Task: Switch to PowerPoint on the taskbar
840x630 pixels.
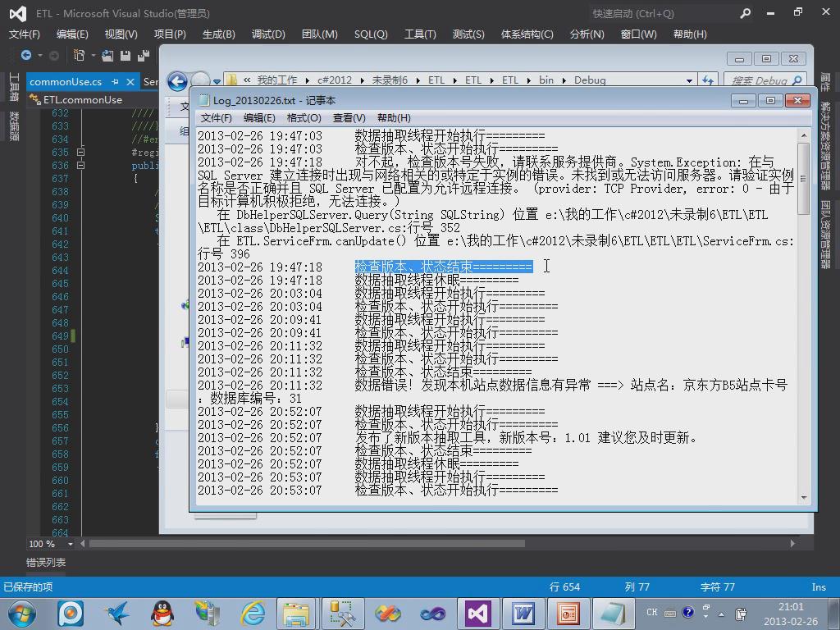Action: click(x=568, y=614)
